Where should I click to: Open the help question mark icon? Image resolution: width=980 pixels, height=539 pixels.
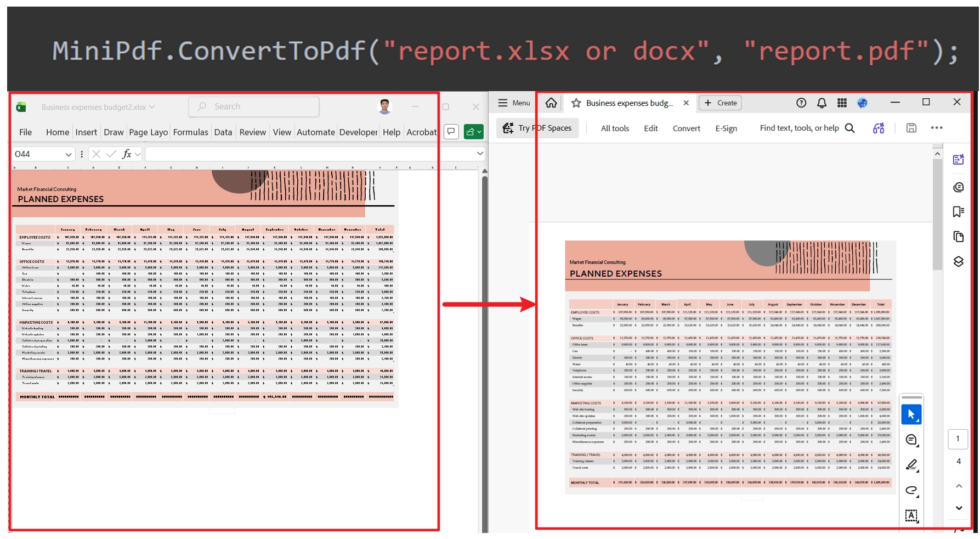(801, 103)
